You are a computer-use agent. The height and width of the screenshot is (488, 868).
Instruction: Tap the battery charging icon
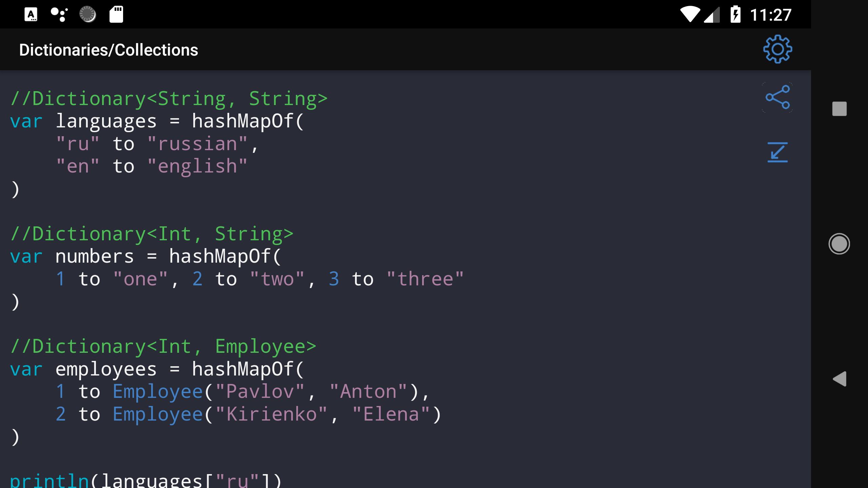pyautogui.click(x=735, y=15)
